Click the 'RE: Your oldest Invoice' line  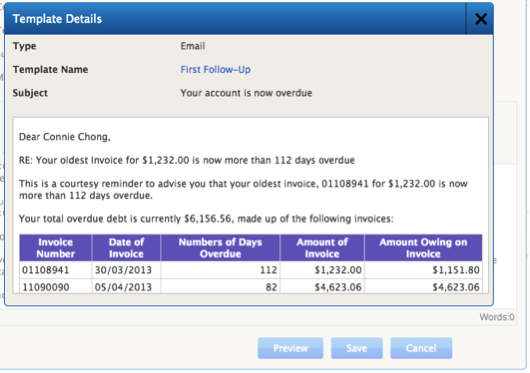[x=187, y=160]
